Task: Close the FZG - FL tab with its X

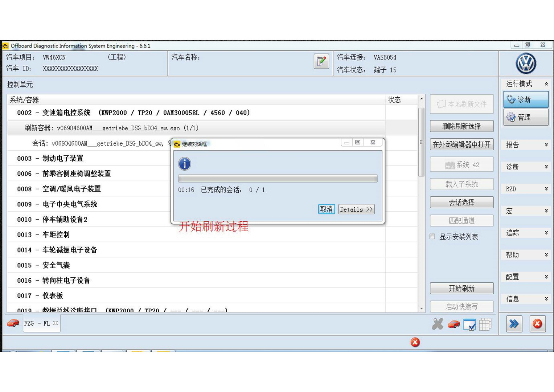Action: pyautogui.click(x=56, y=323)
